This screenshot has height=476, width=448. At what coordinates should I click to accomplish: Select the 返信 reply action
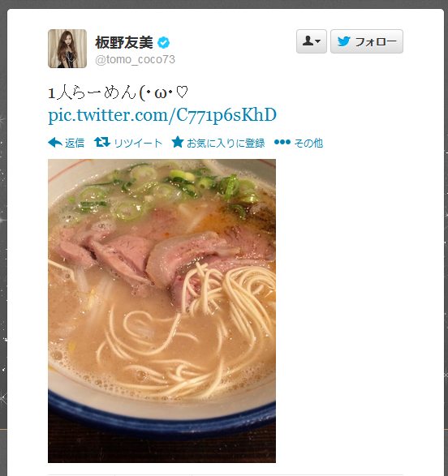point(75,143)
